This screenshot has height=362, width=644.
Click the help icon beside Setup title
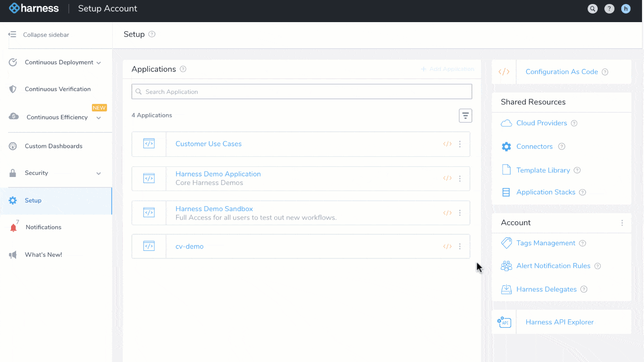(x=152, y=34)
